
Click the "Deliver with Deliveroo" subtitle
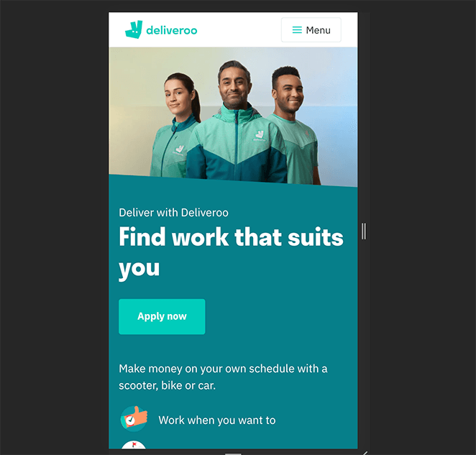tap(173, 213)
